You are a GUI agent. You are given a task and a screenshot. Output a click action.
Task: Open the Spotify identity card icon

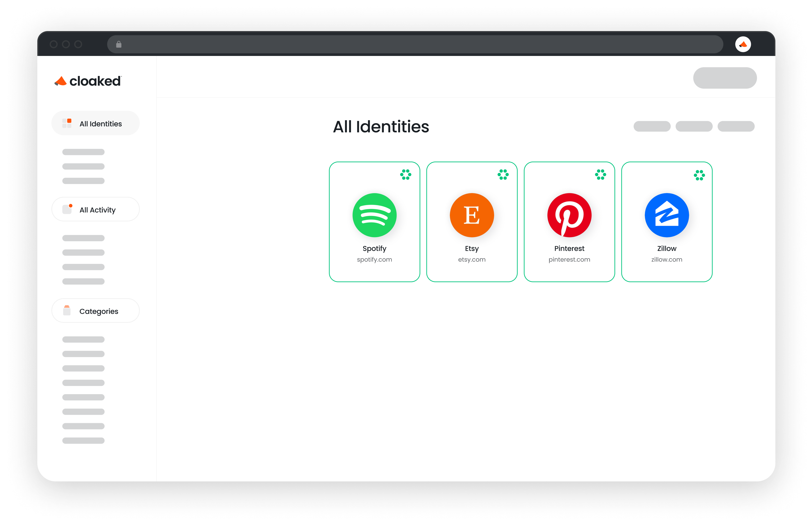(x=374, y=215)
